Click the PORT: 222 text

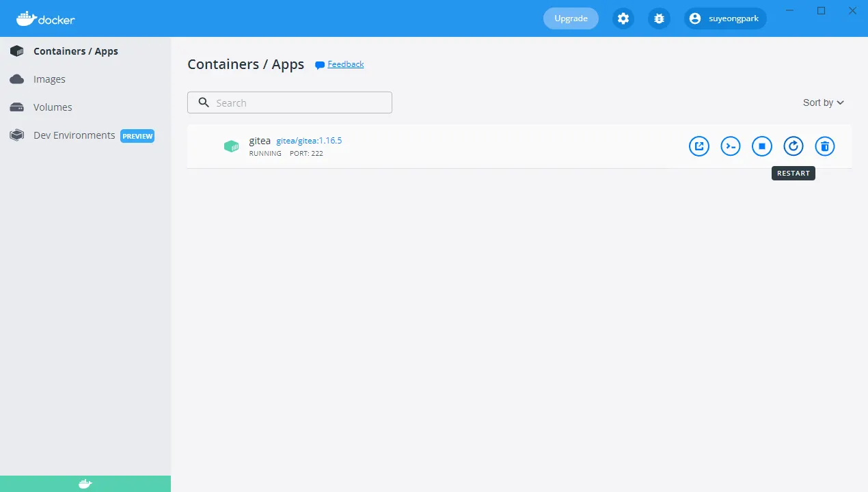pyautogui.click(x=306, y=154)
